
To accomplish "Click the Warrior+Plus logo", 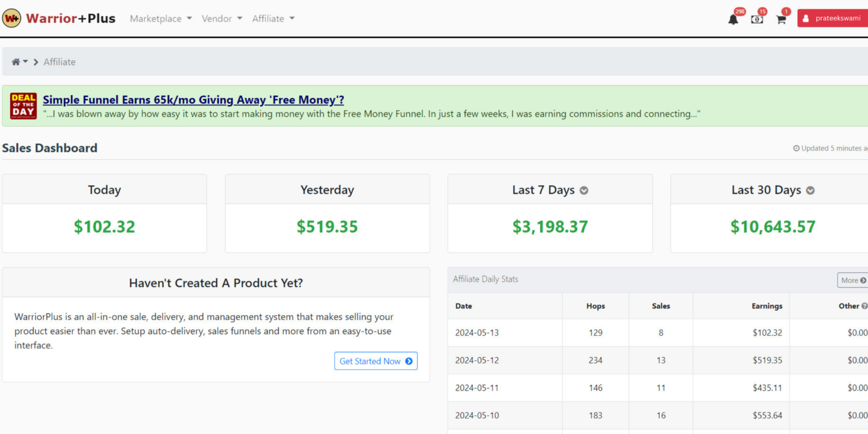I will pyautogui.click(x=59, y=18).
